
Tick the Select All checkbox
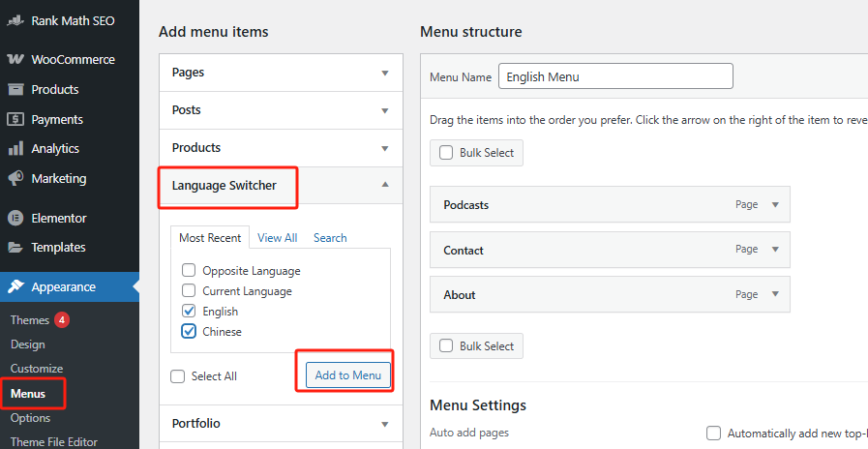(x=177, y=376)
